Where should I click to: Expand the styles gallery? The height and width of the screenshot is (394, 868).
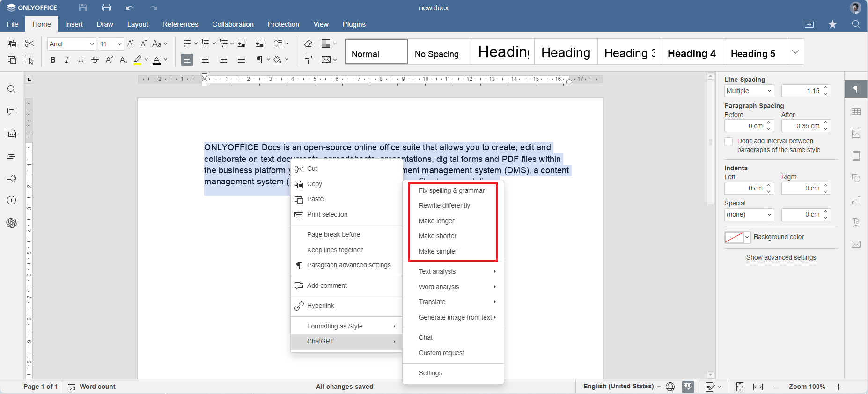tap(795, 51)
